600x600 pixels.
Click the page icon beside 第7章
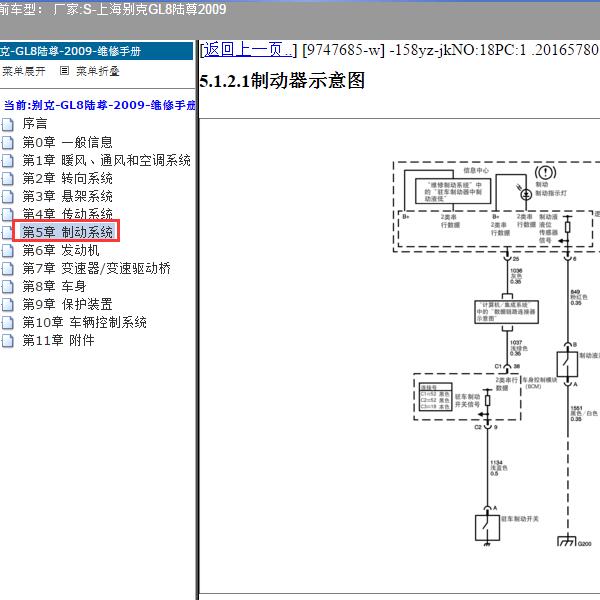pyautogui.click(x=7, y=269)
